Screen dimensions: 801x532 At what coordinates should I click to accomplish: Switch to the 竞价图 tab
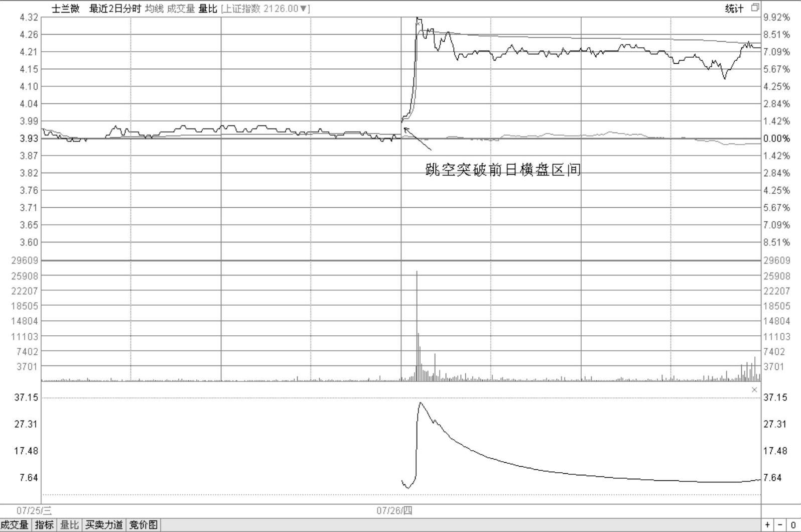tap(144, 525)
